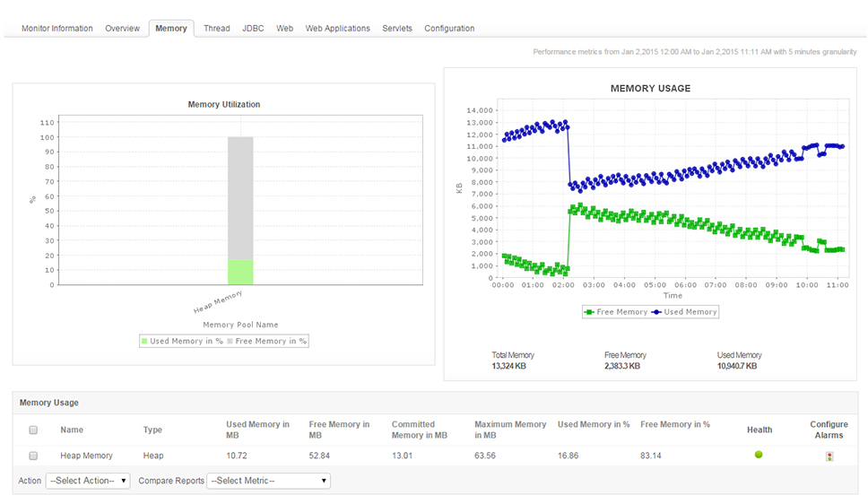This screenshot has width=868, height=504.
Task: Click the Health column header
Action: pos(759,430)
